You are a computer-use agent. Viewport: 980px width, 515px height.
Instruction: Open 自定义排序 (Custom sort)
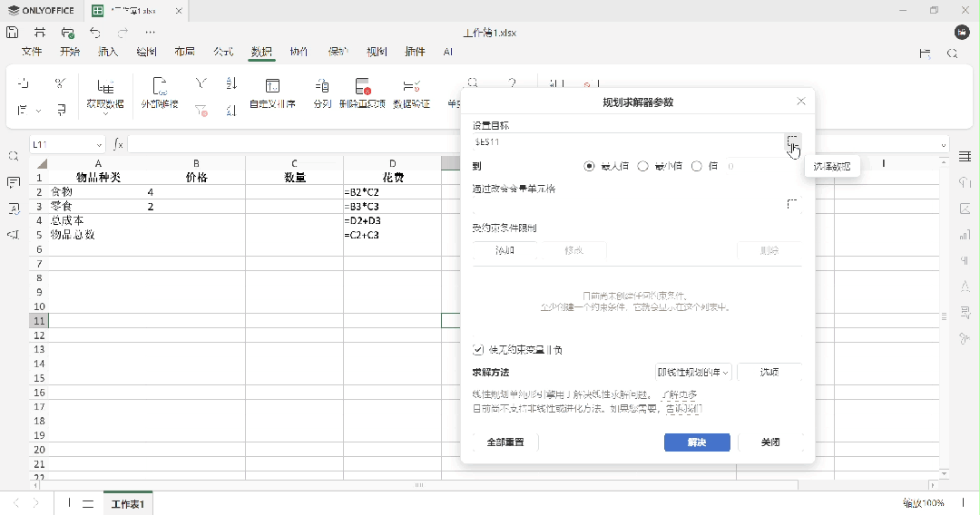pos(272,93)
